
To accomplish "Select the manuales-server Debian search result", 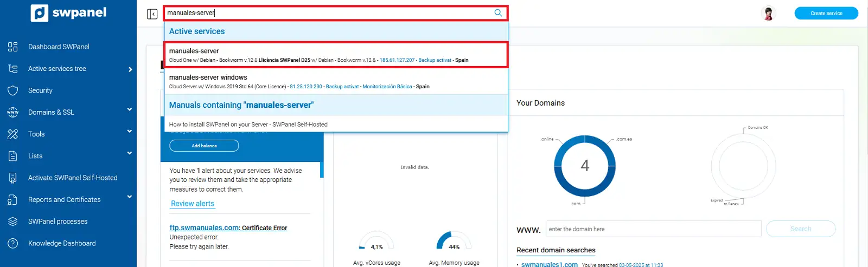I will [335, 55].
